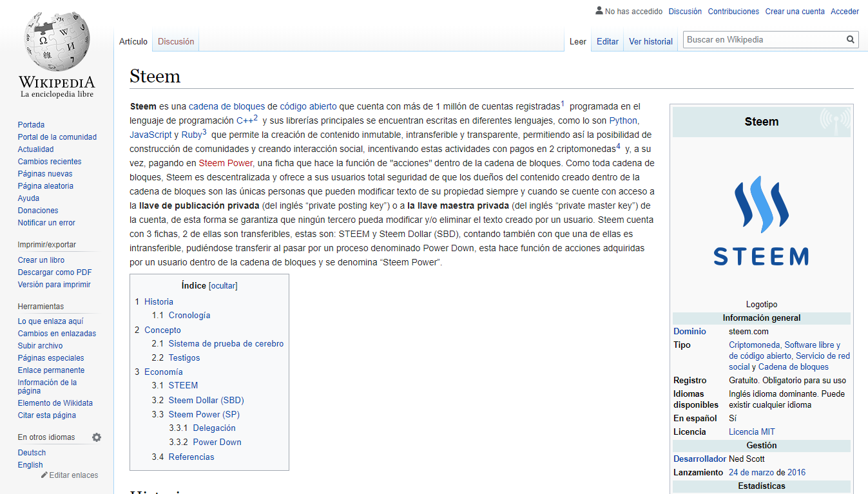
Task: Open Versión para imprimir
Action: coord(54,285)
